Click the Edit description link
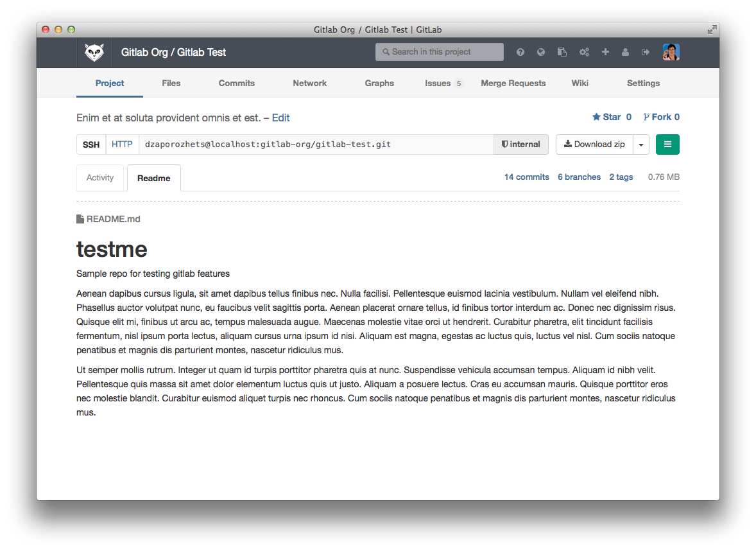Screen dimensions: 756x551 (280, 118)
